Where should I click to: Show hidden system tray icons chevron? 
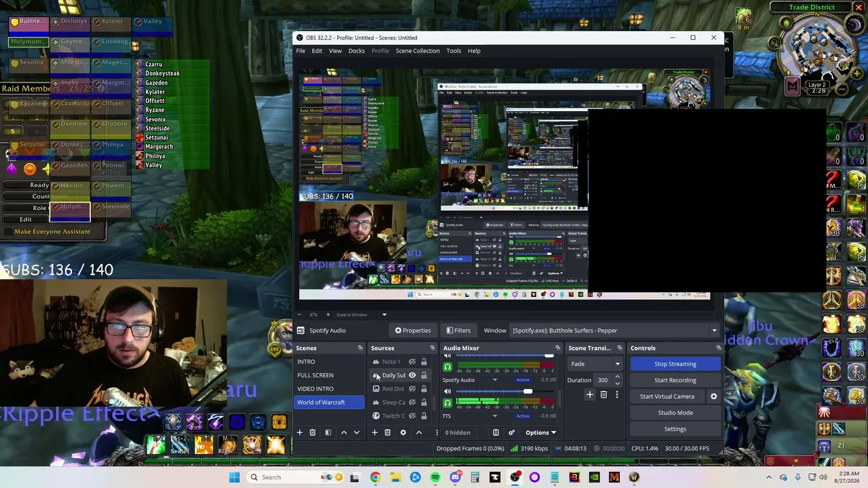coord(768,477)
